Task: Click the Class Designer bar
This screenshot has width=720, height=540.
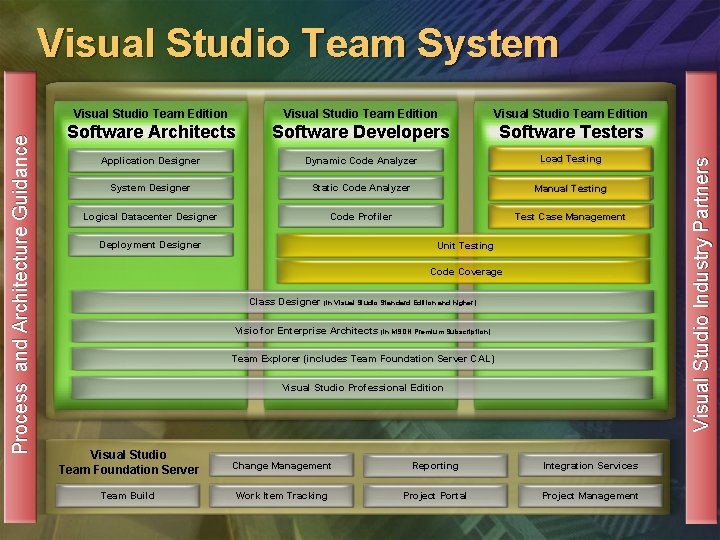Action: tap(363, 302)
